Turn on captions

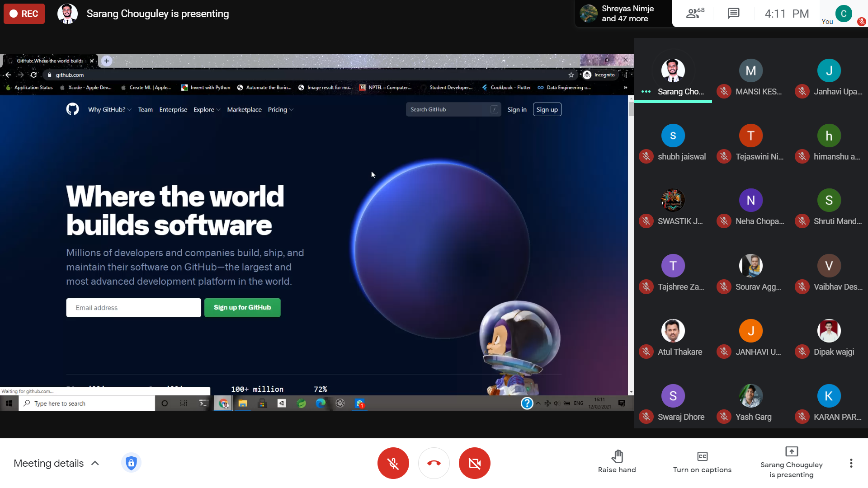(702, 462)
